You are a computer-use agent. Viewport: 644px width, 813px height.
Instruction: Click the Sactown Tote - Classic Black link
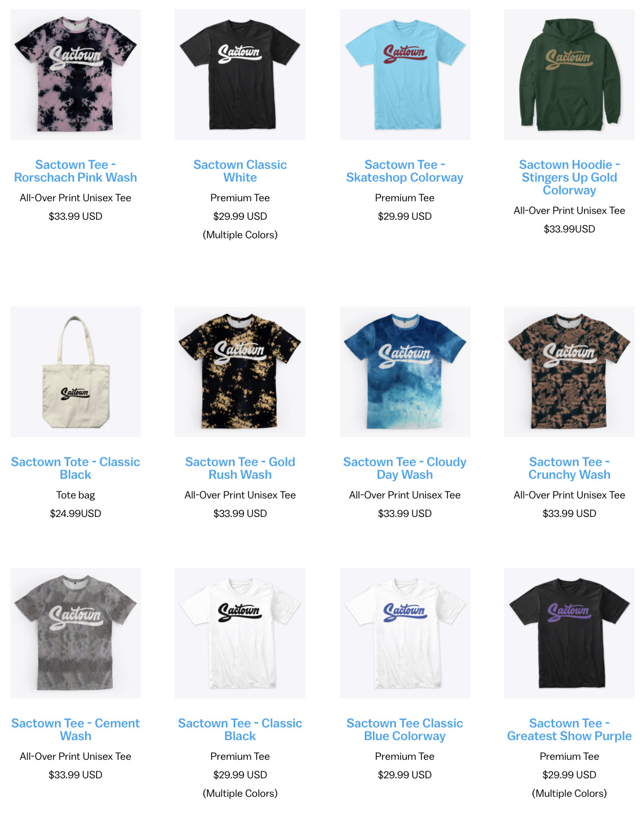coord(76,468)
